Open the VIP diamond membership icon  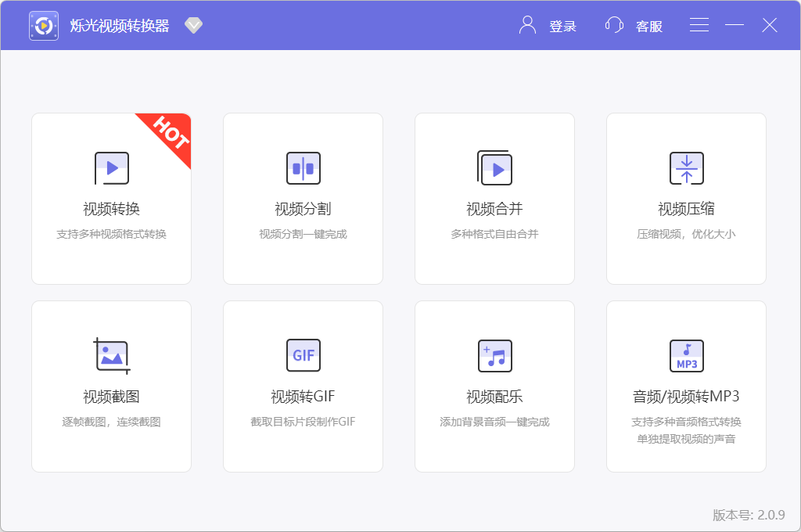pyautogui.click(x=192, y=24)
